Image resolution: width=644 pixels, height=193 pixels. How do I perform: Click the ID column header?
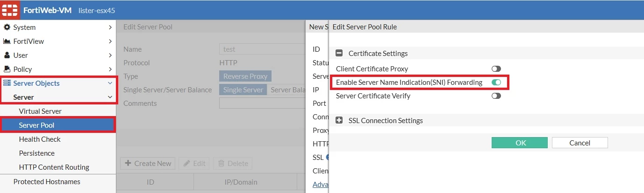[x=150, y=182]
